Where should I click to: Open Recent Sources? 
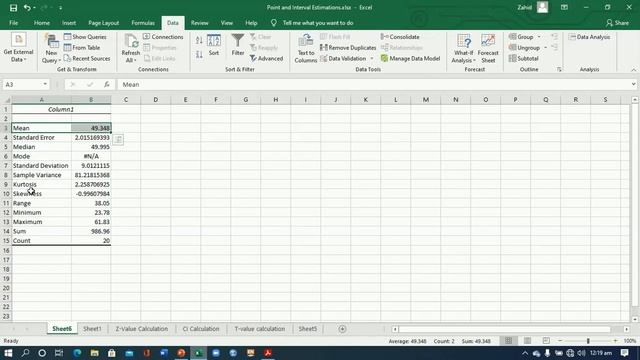(87, 58)
